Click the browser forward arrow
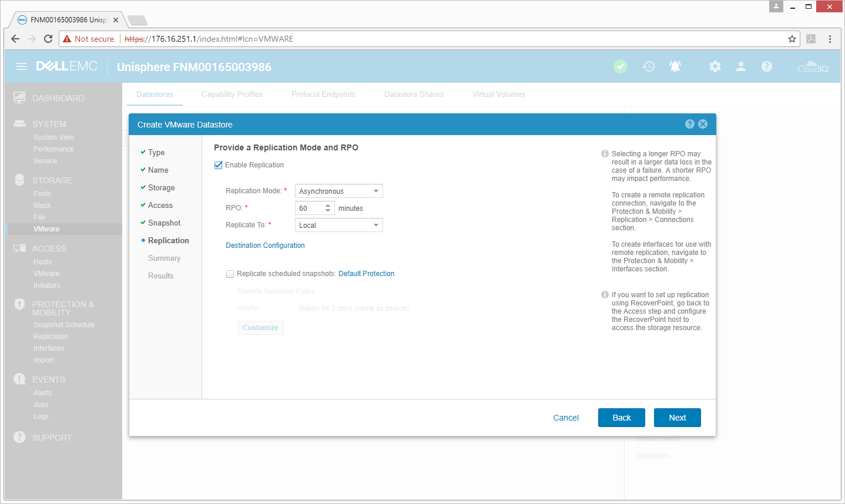This screenshot has width=845, height=504. coord(32,39)
